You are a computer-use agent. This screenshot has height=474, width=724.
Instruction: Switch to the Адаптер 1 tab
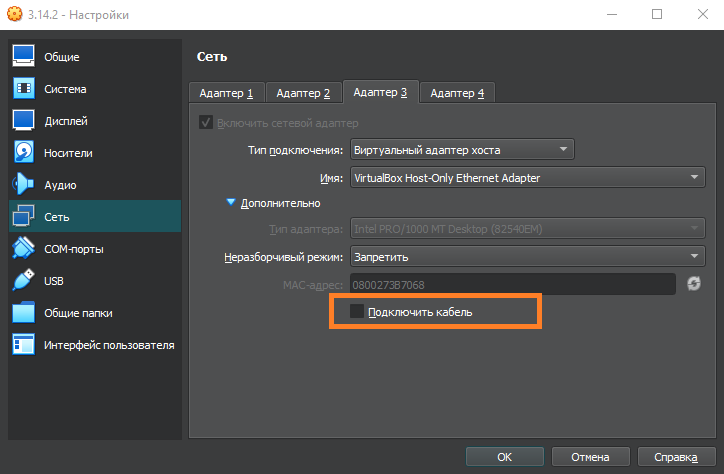226,93
